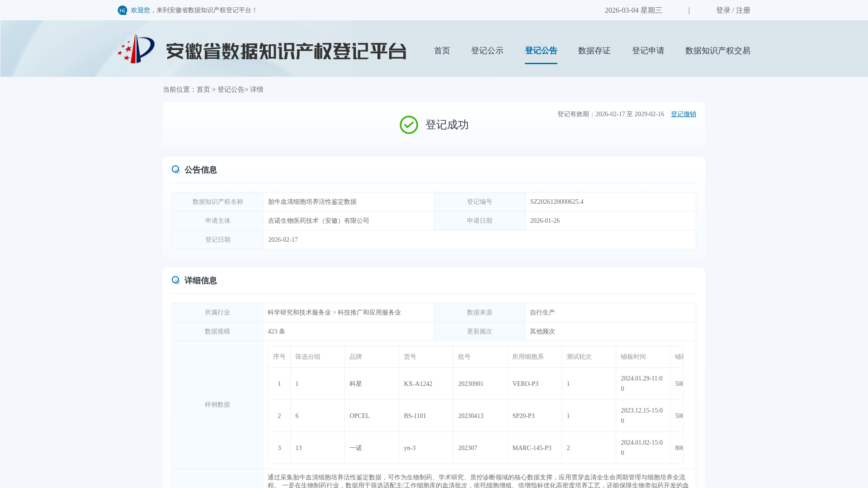Open 数据知识产权交易 tab
The height and width of the screenshot is (488, 868).
coord(717,51)
